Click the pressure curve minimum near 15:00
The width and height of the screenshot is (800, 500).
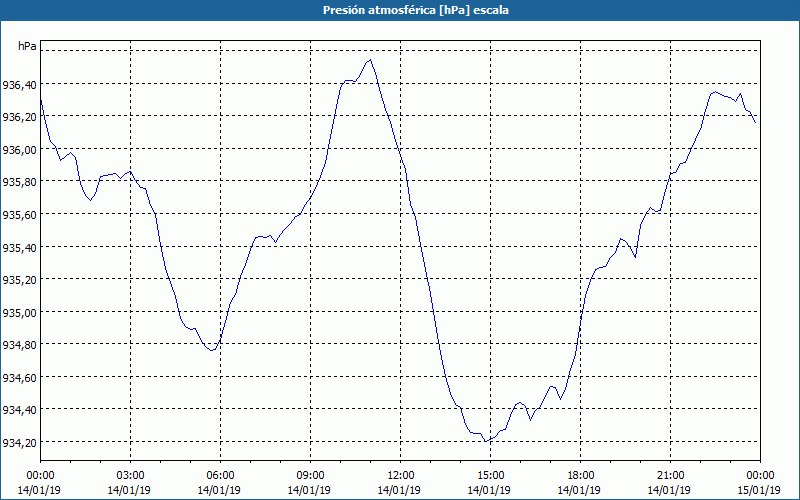[x=486, y=441]
